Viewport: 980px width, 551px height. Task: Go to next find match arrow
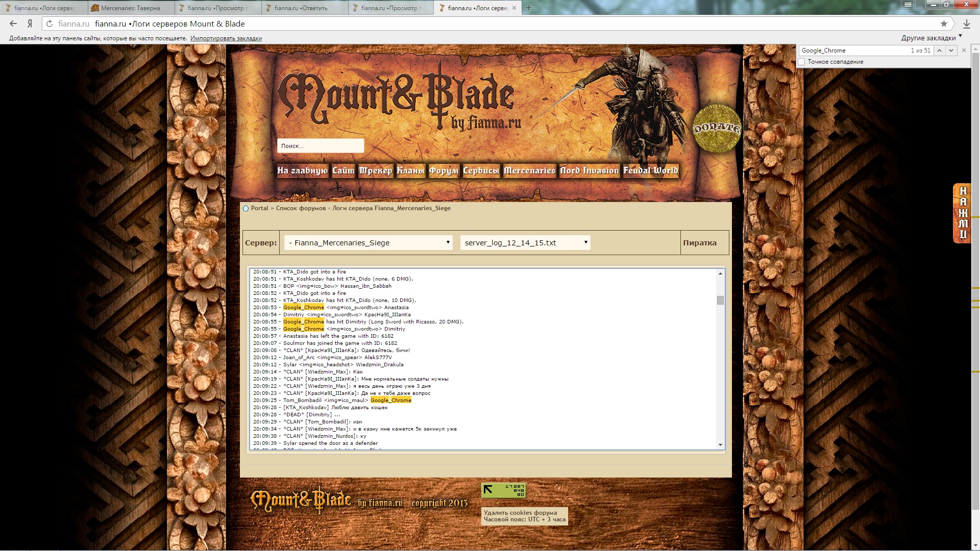pyautogui.click(x=951, y=51)
